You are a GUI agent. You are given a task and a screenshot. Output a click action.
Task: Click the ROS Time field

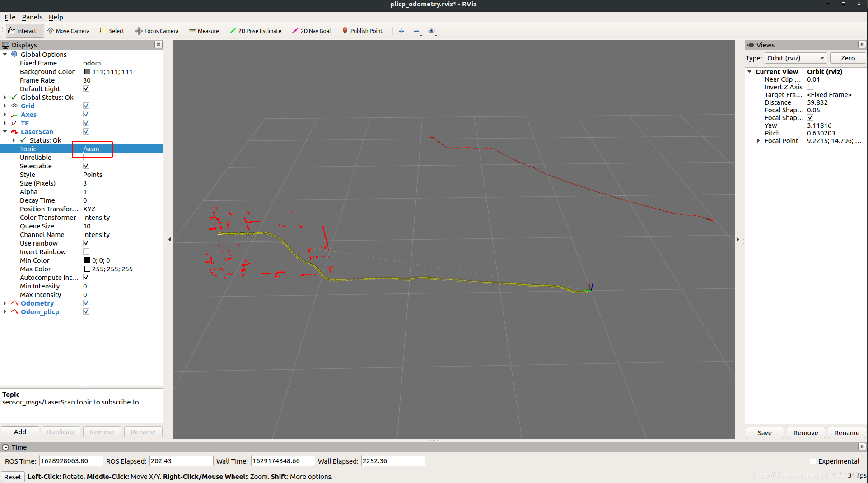click(71, 460)
